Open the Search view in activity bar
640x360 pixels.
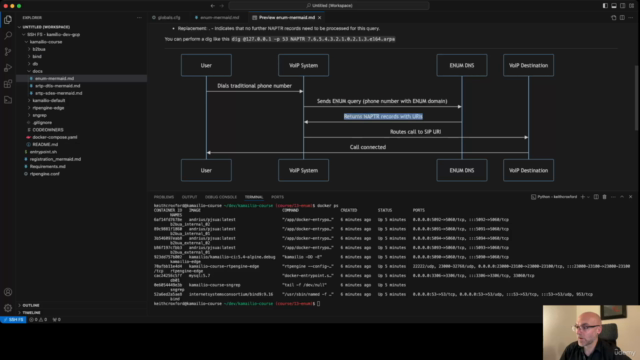coord(8,36)
